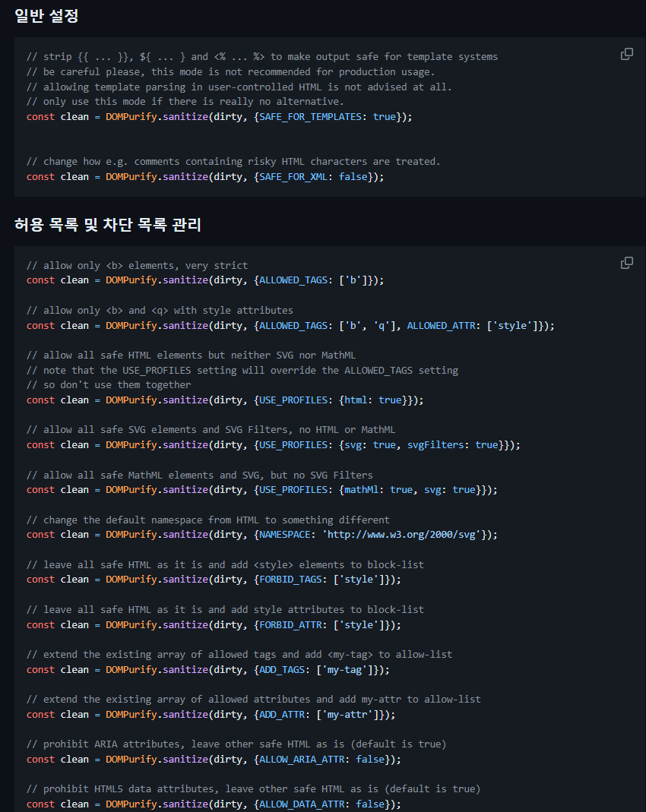Click ALLOWED_TAGS in the ['b'] only line
This screenshot has height=812, width=646.
pos(293,280)
